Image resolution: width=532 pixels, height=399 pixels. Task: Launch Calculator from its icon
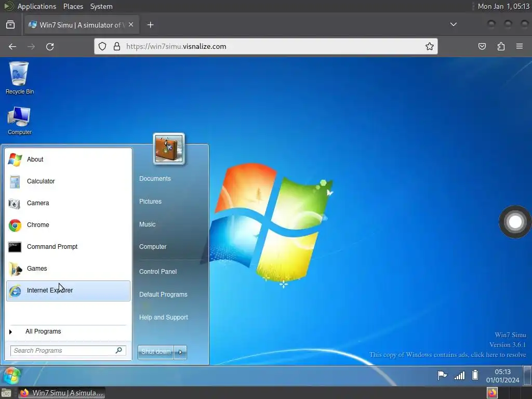[15, 181]
